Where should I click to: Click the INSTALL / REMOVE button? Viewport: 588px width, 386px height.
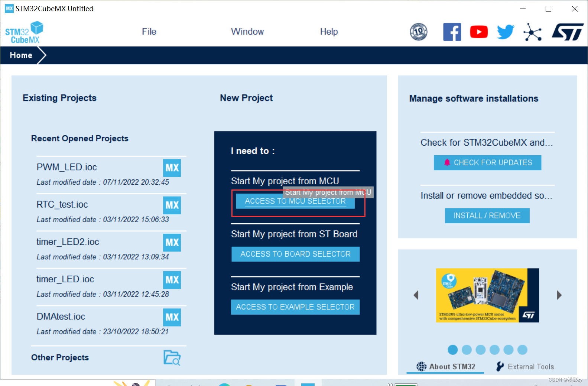pyautogui.click(x=487, y=215)
